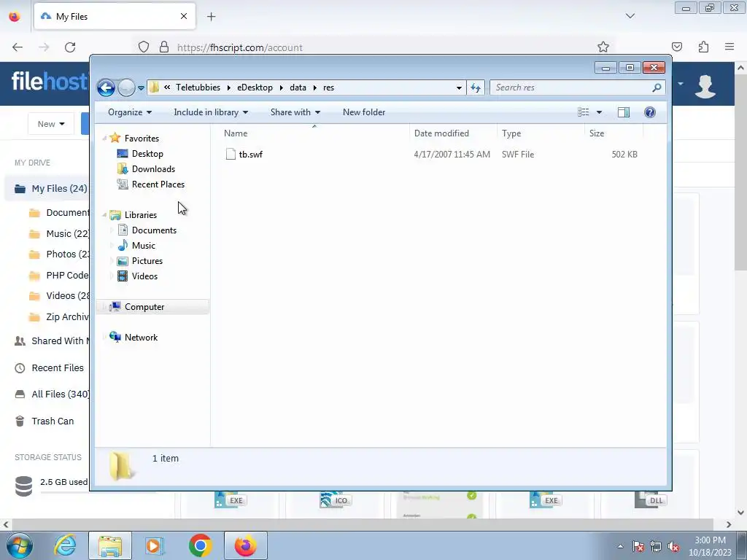Expand the address bar history dropdown
This screenshot has width=747, height=560.
[459, 87]
